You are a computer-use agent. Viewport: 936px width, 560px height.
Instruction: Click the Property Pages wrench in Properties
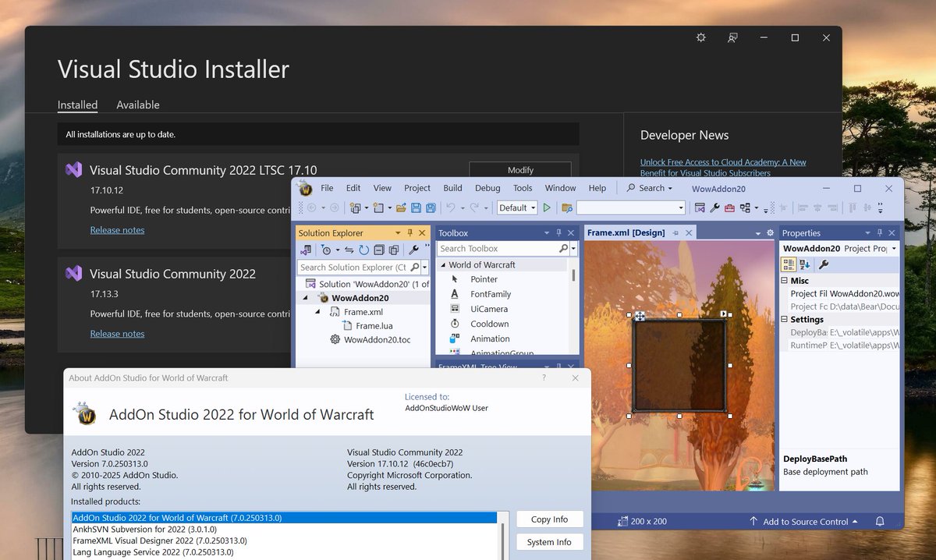[x=824, y=264]
